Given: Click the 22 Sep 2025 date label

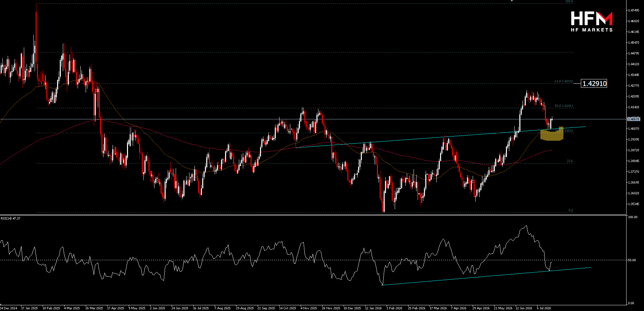Looking at the screenshot, I should tap(266, 308).
